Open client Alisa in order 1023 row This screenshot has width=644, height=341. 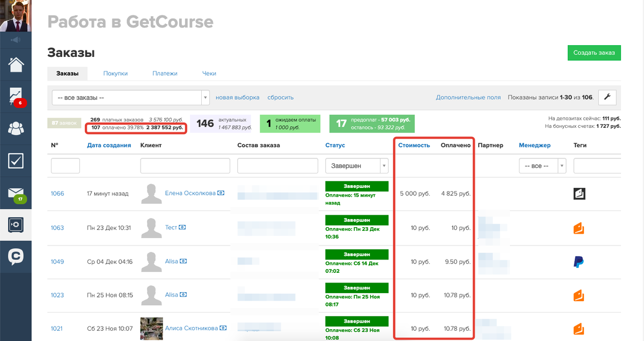coord(171,294)
